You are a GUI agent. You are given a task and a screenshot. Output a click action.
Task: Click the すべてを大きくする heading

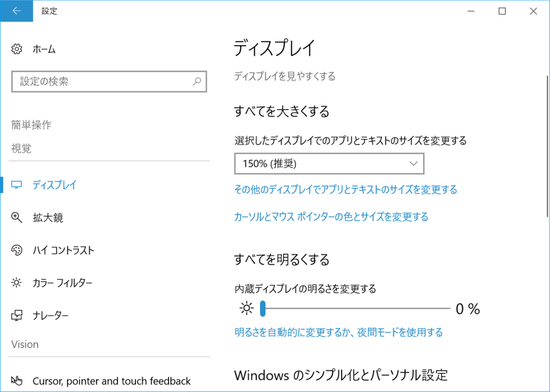[281, 112]
